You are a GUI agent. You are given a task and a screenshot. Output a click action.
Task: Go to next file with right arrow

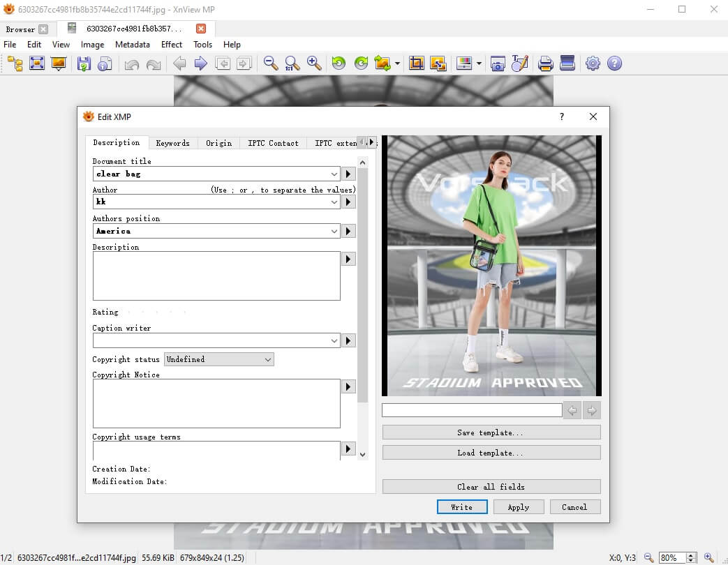[200, 63]
